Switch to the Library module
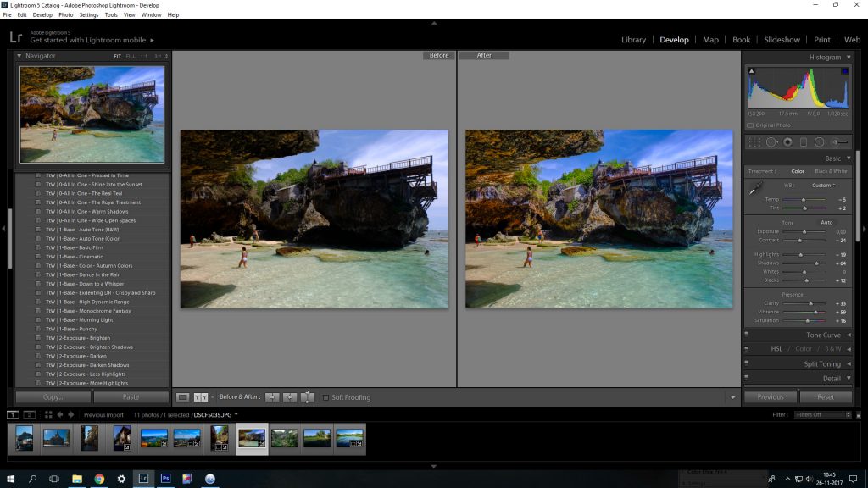This screenshot has height=488, width=868. click(x=633, y=40)
